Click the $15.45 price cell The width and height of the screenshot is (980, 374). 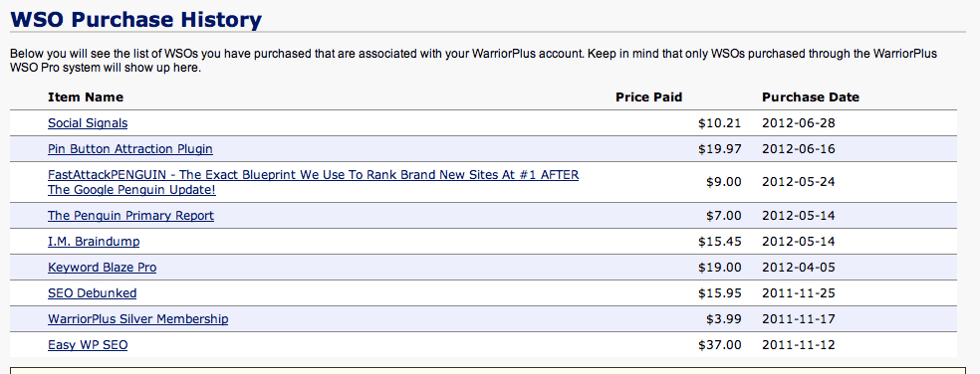point(719,241)
